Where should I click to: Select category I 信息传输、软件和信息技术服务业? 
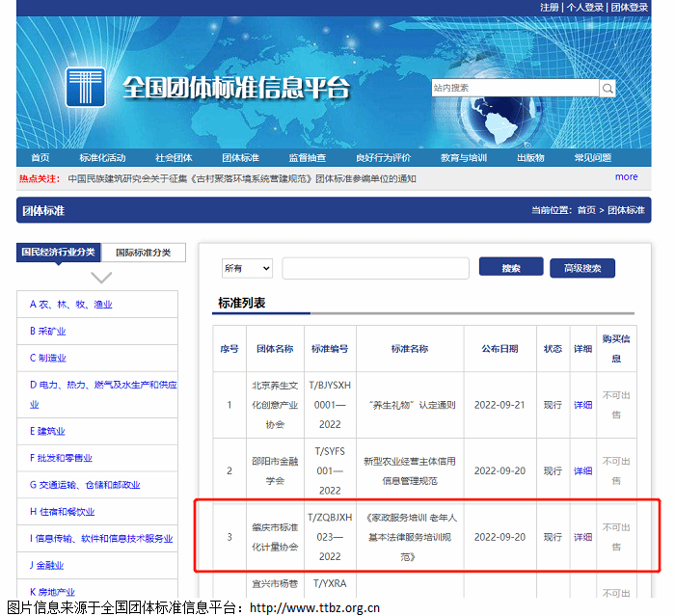(x=101, y=539)
